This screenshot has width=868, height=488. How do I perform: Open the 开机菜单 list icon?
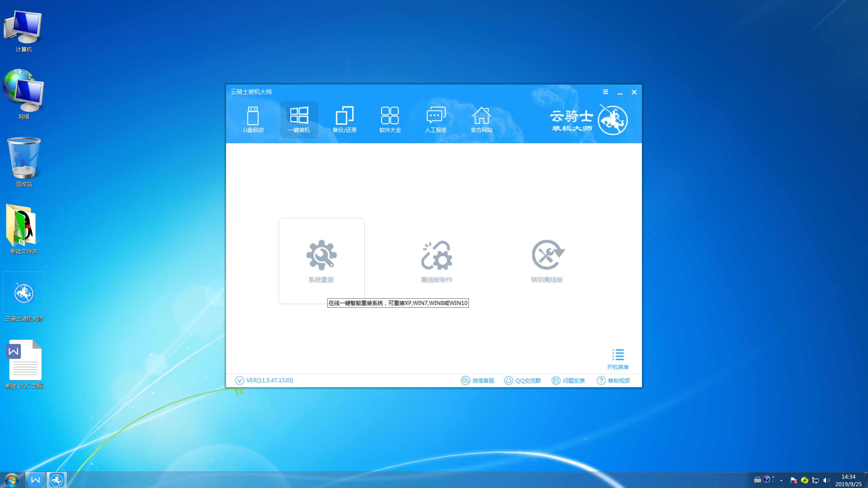(618, 355)
